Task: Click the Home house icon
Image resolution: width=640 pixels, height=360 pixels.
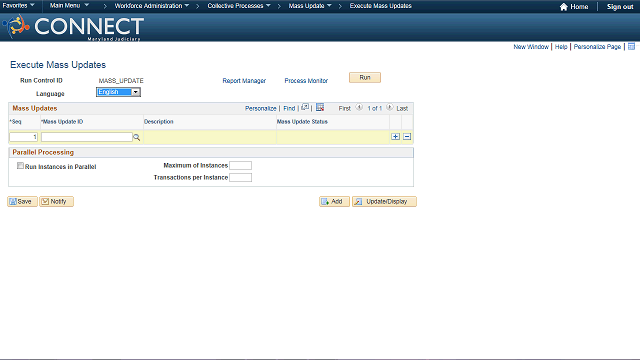Action: pyautogui.click(x=564, y=7)
